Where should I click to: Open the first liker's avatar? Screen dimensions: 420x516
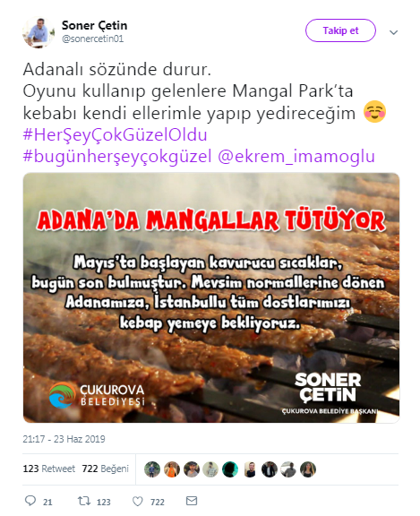tap(152, 469)
